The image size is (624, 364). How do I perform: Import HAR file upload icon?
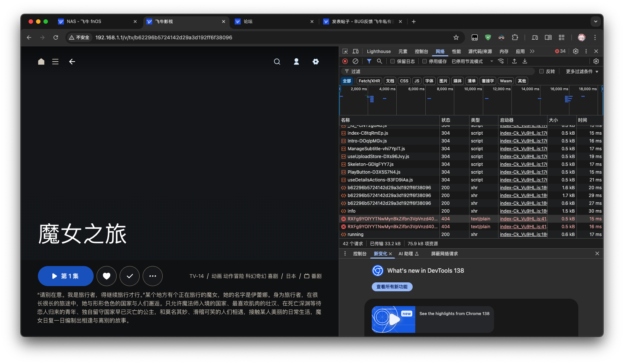point(514,61)
